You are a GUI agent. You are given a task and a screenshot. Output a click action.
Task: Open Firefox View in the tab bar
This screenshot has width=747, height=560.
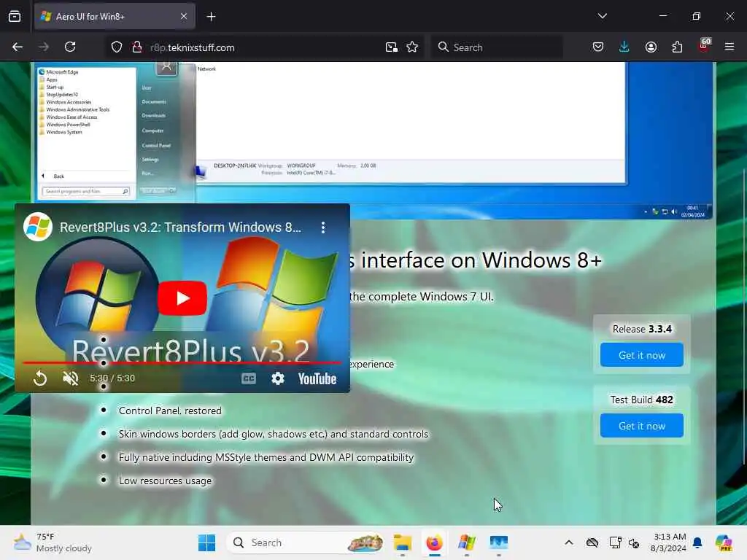coord(15,16)
